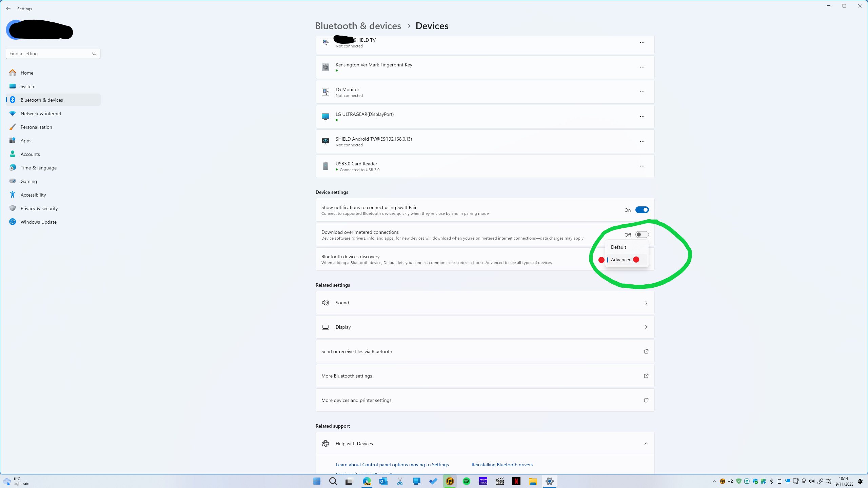Choose Advanced in Bluetooth discovery dropdown
Screen dimensions: 868x488
[621, 260]
